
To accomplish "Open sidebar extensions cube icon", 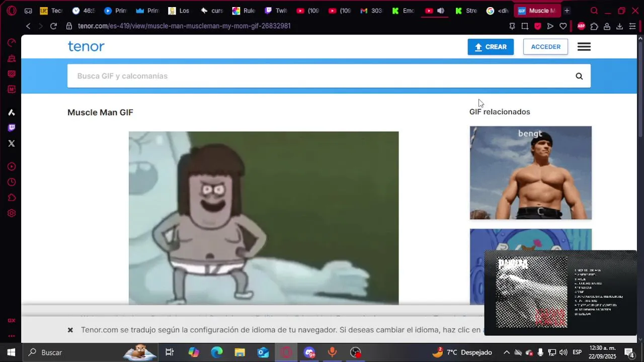I will [12, 198].
